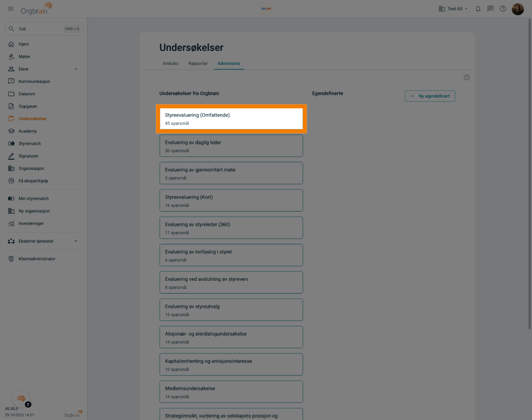Open Styreevaluering (Omfattende) survey card
Viewport: 532px width, 420px height.
click(x=231, y=119)
